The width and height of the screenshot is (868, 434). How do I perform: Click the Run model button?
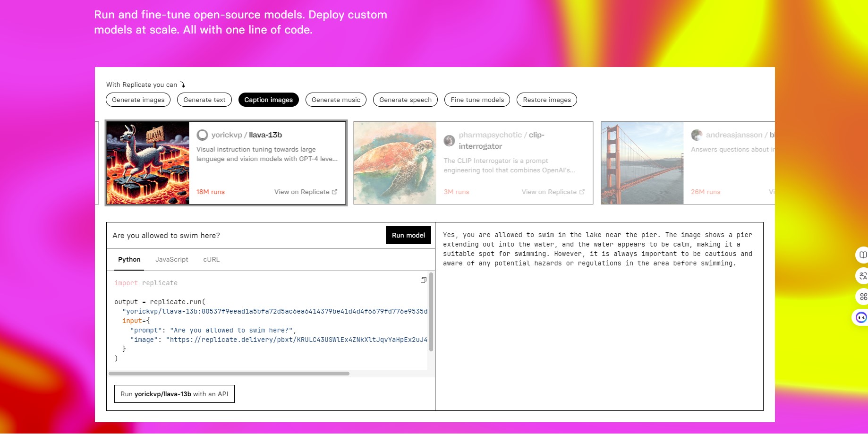408,235
